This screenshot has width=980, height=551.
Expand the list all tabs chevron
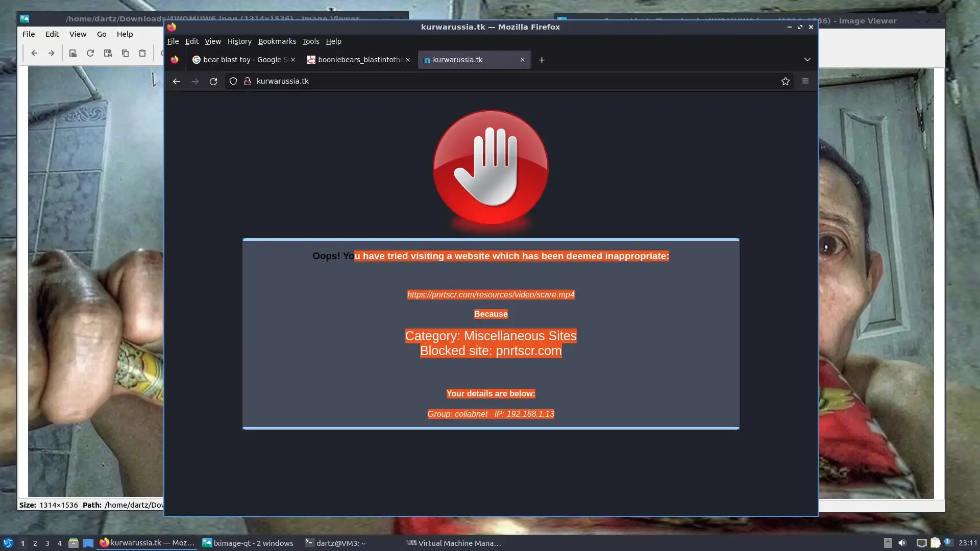coord(807,60)
